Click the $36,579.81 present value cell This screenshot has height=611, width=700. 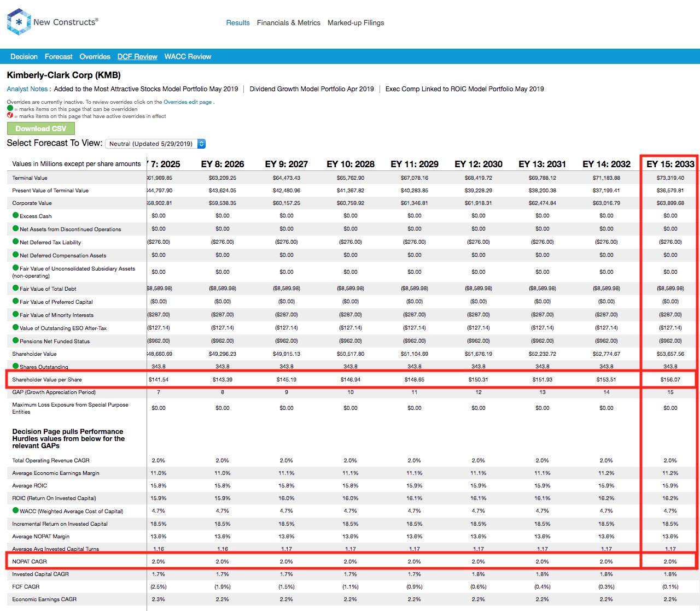(x=670, y=190)
